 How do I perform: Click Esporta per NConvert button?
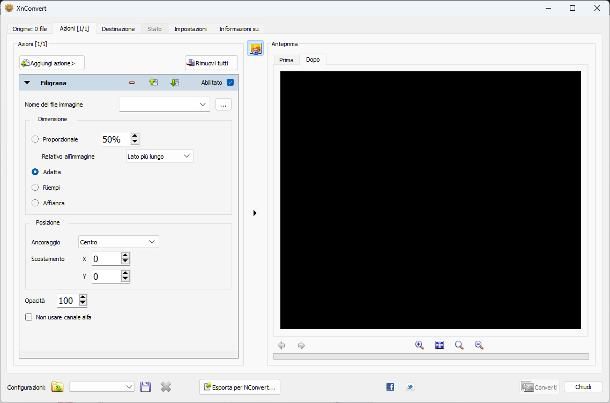point(240,387)
